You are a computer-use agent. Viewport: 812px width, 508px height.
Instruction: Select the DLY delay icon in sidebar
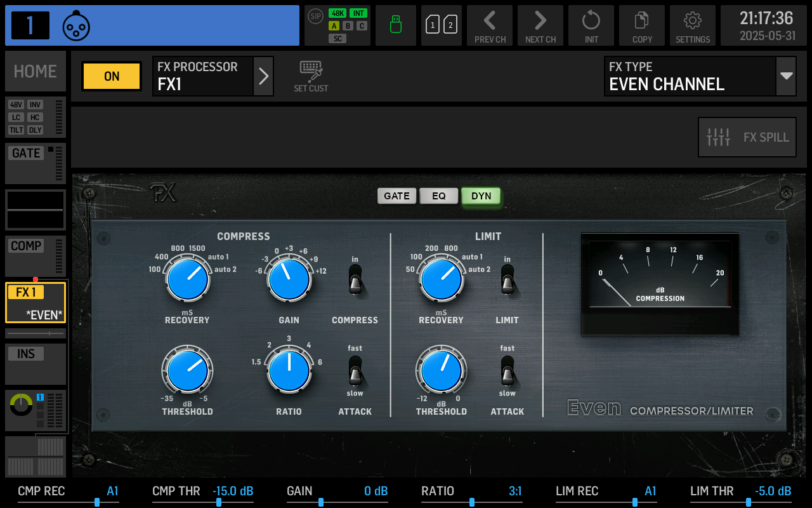point(36,130)
